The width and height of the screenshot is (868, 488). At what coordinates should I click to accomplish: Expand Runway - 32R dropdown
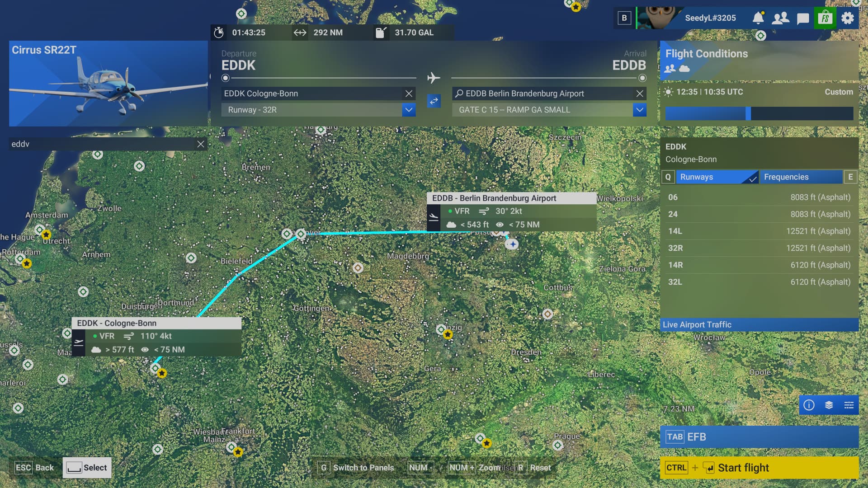coord(408,110)
